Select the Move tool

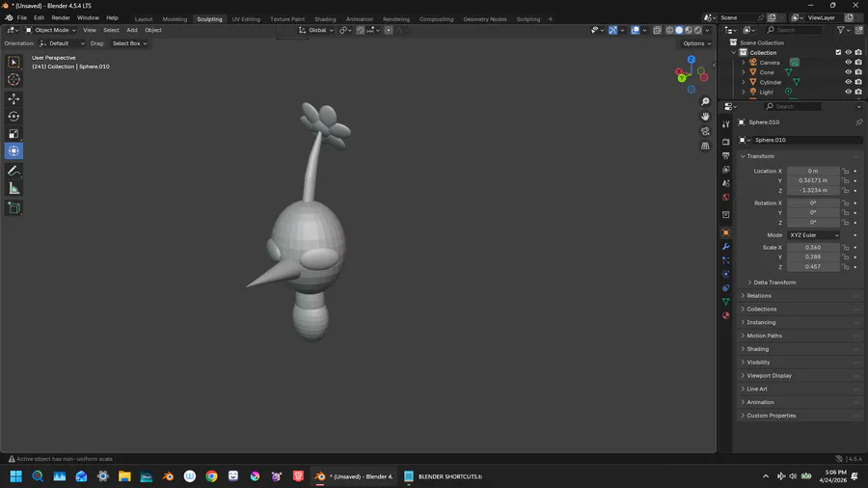pyautogui.click(x=14, y=99)
